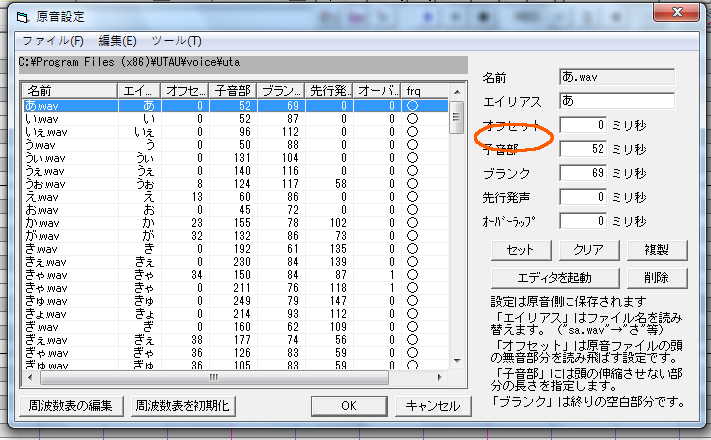This screenshot has width=711, height=440.
Task: Select the き.wav row
Action: click(x=235, y=249)
